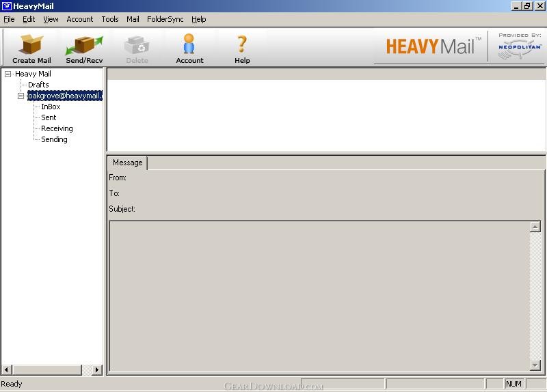Click the From: label
The image size is (547, 392).
(118, 178)
